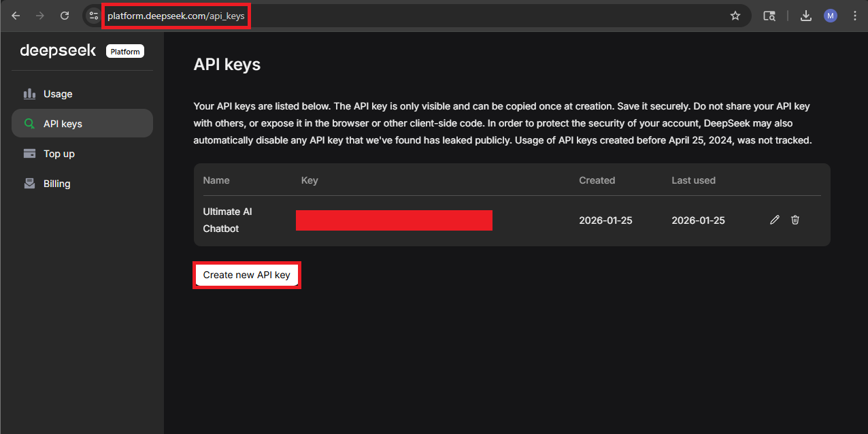Click the browser profile avatar M
This screenshot has width=868, height=434.
[830, 16]
